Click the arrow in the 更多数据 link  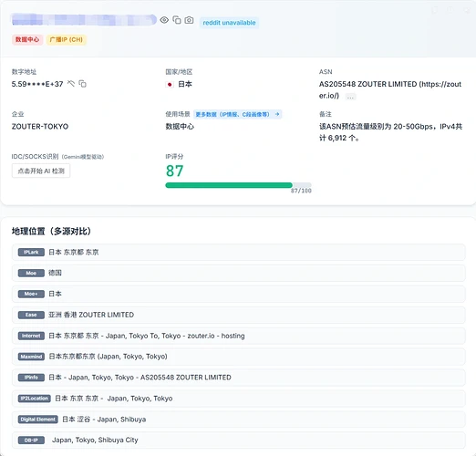click(277, 114)
